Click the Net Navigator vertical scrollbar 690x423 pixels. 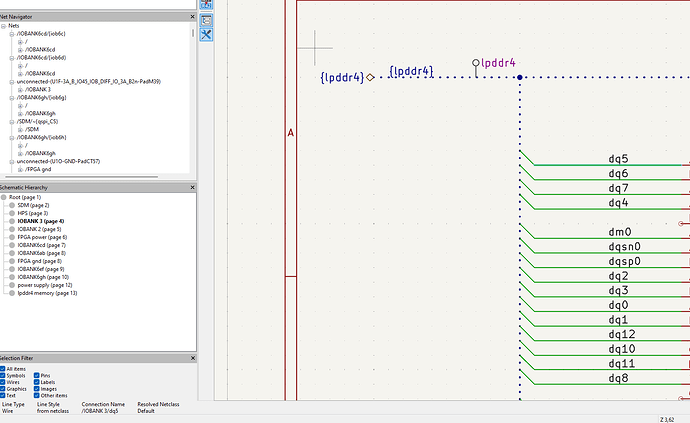click(193, 33)
